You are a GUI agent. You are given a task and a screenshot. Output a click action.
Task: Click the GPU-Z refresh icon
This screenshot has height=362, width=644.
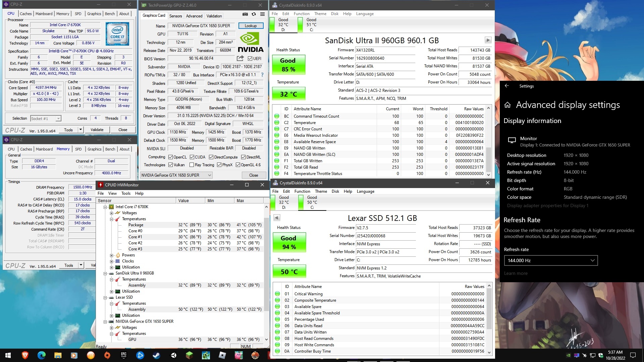click(x=254, y=14)
